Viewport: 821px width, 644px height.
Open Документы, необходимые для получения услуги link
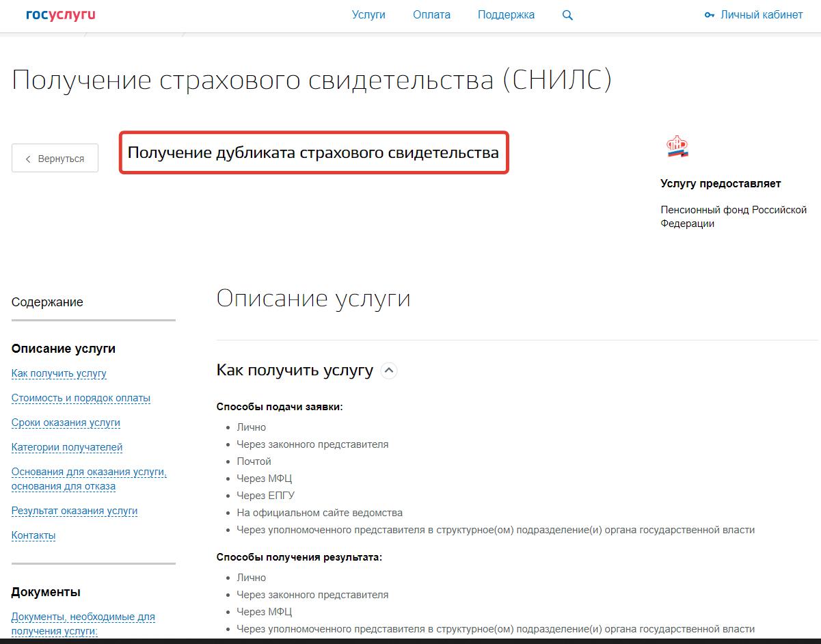(x=83, y=623)
